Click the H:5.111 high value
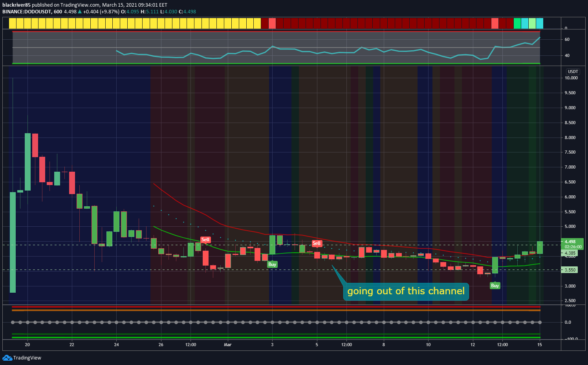 click(x=150, y=12)
